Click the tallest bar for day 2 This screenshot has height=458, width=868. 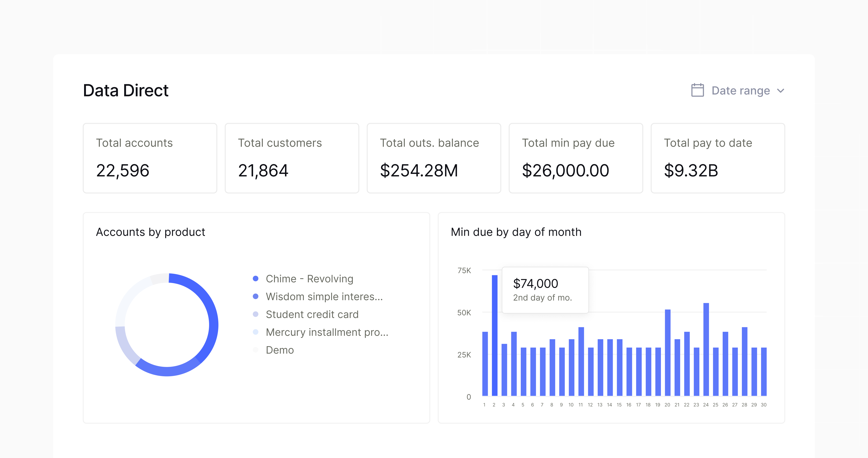click(494, 335)
